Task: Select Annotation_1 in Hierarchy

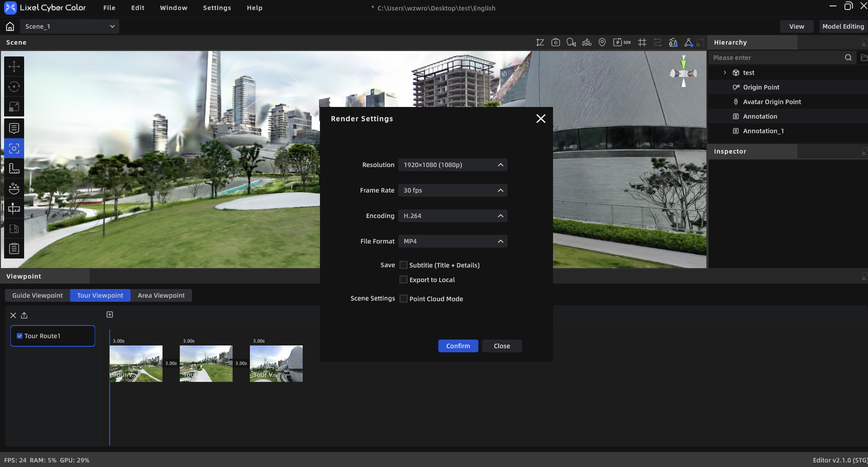Action: (788, 131)
